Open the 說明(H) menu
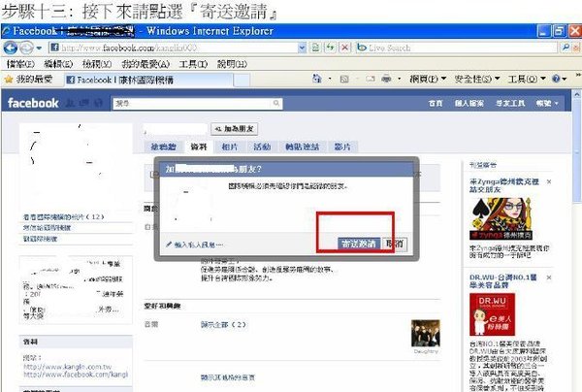The width and height of the screenshot is (582, 392). (232, 64)
